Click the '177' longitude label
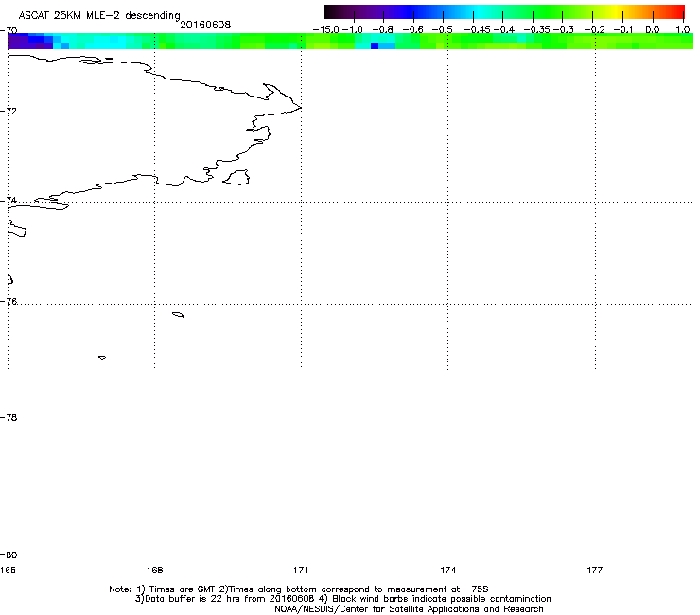The width and height of the screenshot is (700, 615). pos(595,570)
